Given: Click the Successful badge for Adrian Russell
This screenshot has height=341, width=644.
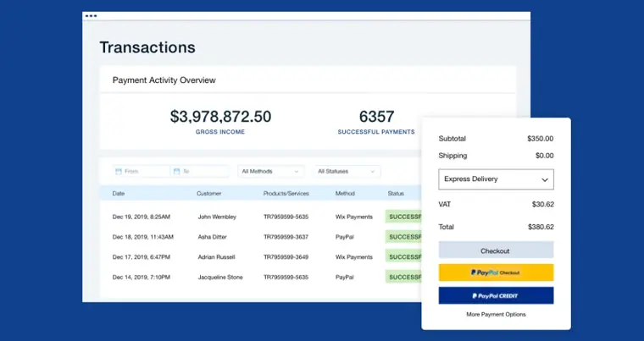Looking at the screenshot, I should [403, 257].
